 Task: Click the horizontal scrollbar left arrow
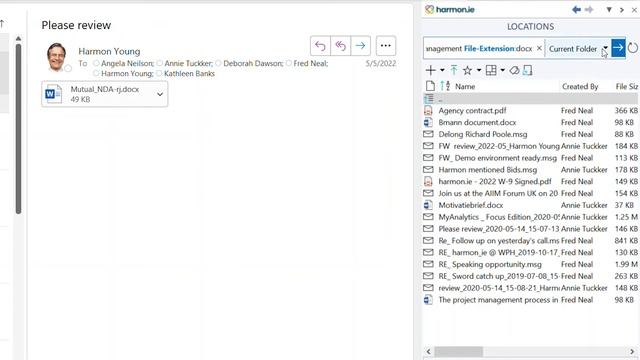tap(428, 351)
